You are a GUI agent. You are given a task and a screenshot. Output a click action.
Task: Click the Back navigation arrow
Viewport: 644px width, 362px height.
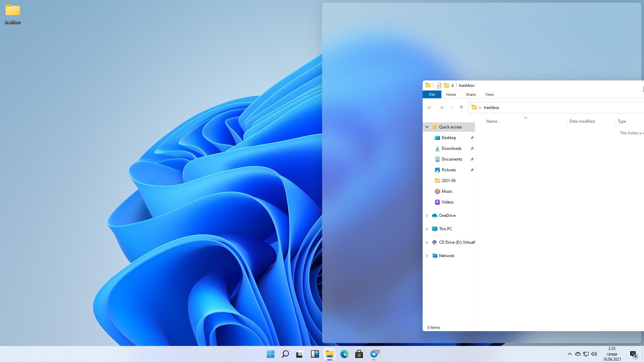(430, 108)
